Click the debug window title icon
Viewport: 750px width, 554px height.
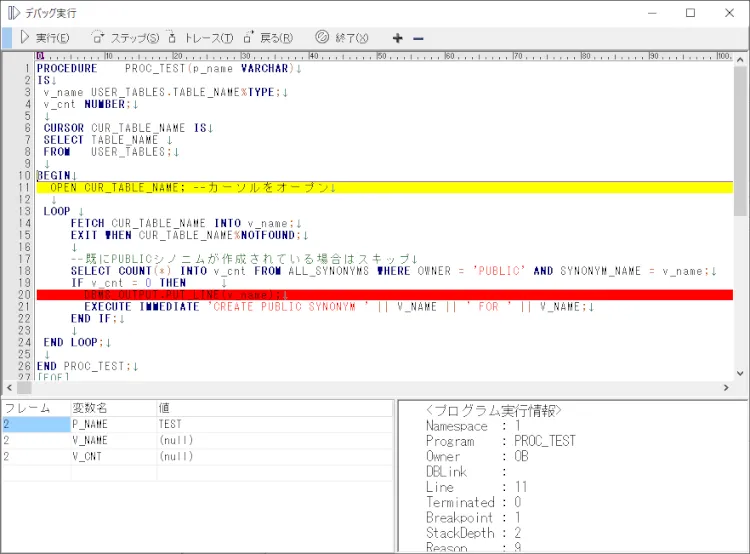pyautogui.click(x=13, y=13)
